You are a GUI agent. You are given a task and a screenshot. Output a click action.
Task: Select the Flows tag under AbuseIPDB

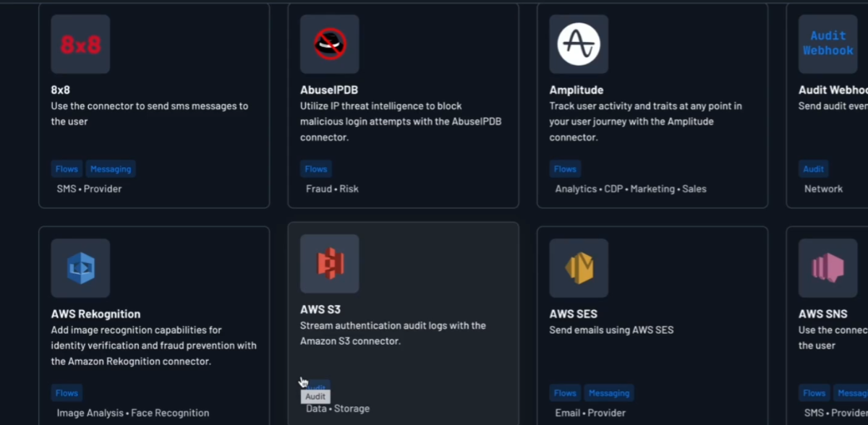pos(316,169)
